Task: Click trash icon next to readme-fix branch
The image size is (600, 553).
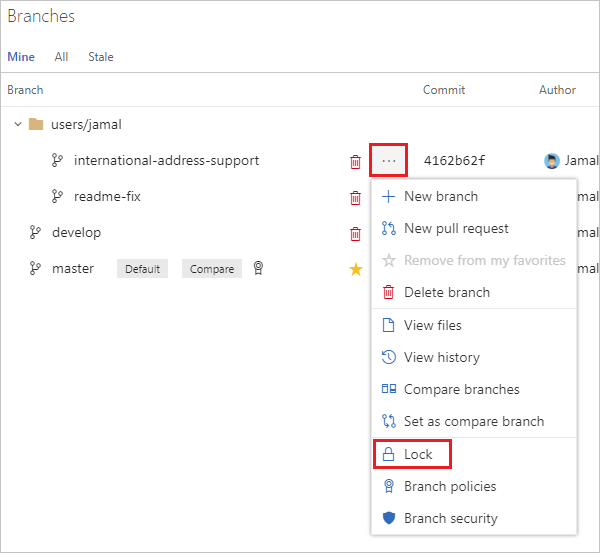Action: pyautogui.click(x=355, y=197)
